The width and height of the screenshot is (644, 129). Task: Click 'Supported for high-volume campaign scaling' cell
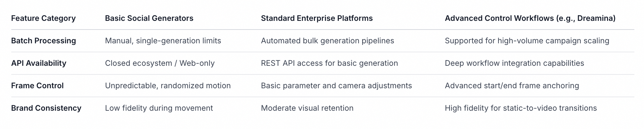[x=527, y=41]
